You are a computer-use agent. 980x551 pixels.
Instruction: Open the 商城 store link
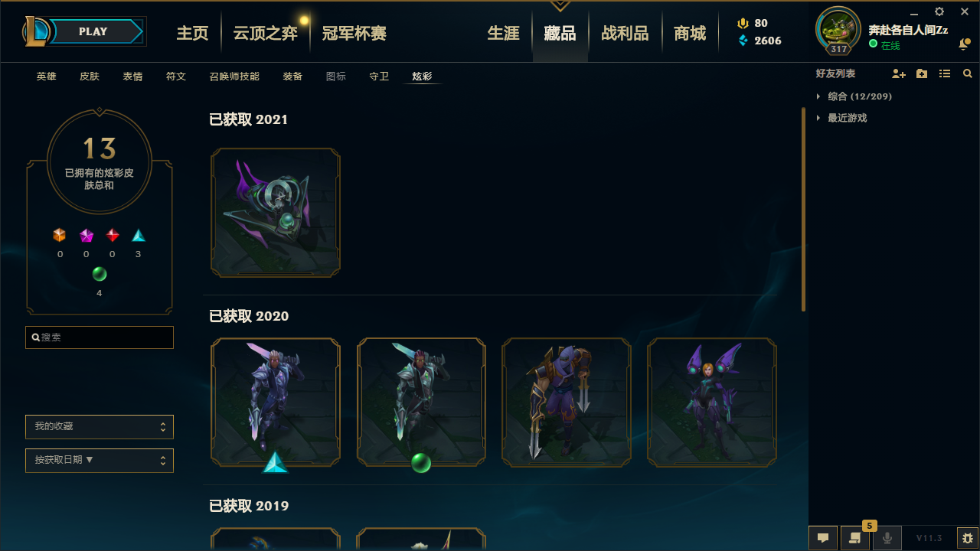(690, 34)
